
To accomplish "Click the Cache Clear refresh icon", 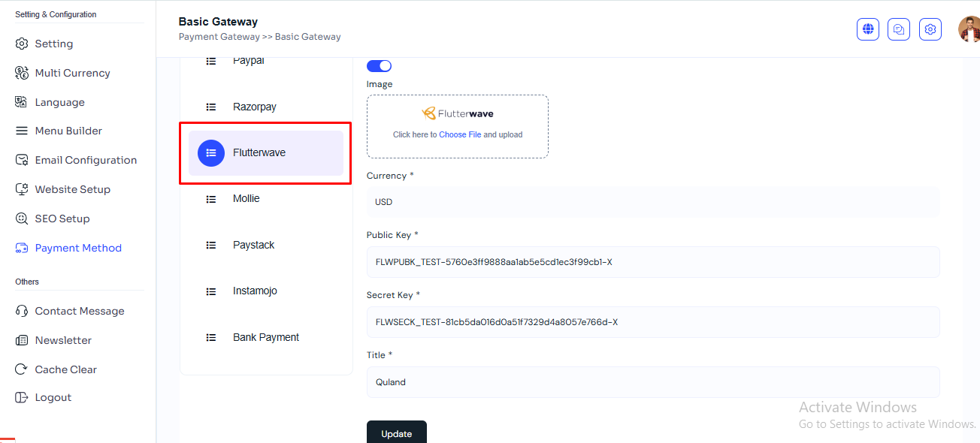I will [x=22, y=369].
